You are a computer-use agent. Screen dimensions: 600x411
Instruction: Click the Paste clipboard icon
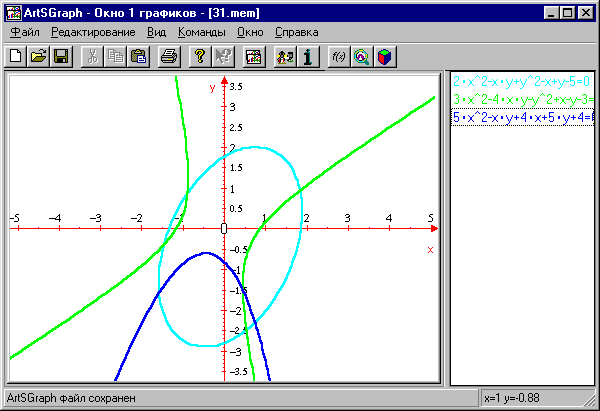point(139,56)
